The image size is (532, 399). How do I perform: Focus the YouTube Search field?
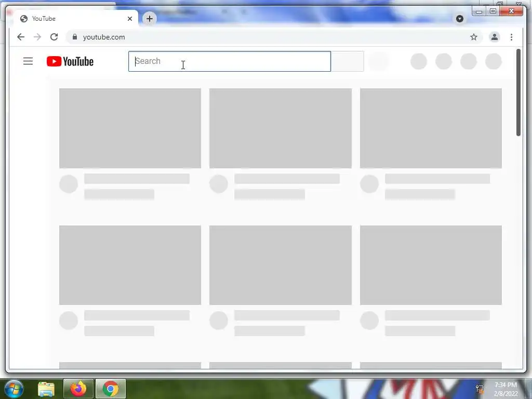click(x=229, y=61)
